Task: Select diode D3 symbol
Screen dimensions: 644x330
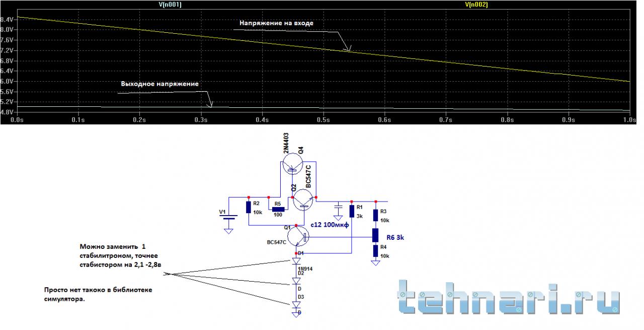Action: tap(297, 304)
